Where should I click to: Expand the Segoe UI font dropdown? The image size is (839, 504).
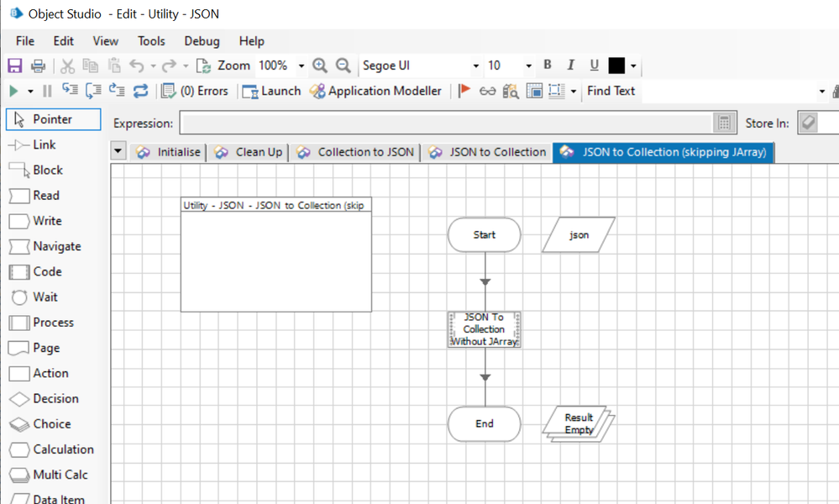pos(476,66)
